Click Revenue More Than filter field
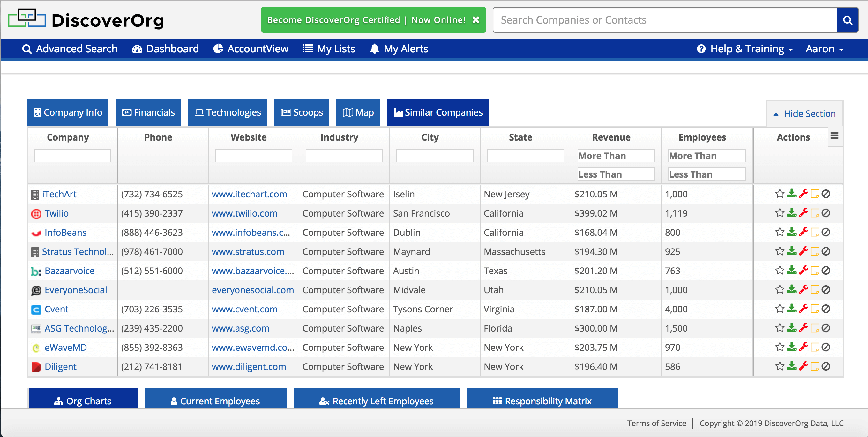The height and width of the screenshot is (437, 868). click(x=616, y=156)
